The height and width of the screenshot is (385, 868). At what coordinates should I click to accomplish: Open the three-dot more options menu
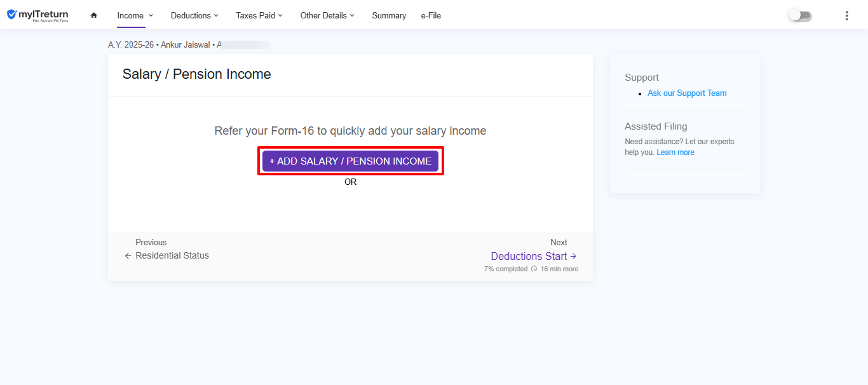click(846, 16)
